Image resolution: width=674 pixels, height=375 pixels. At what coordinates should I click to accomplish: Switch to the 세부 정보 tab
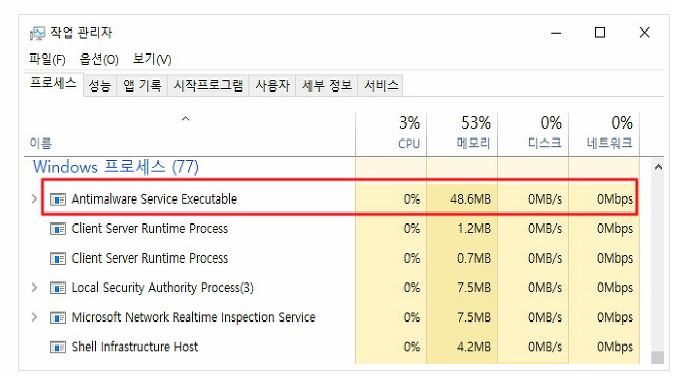[327, 86]
